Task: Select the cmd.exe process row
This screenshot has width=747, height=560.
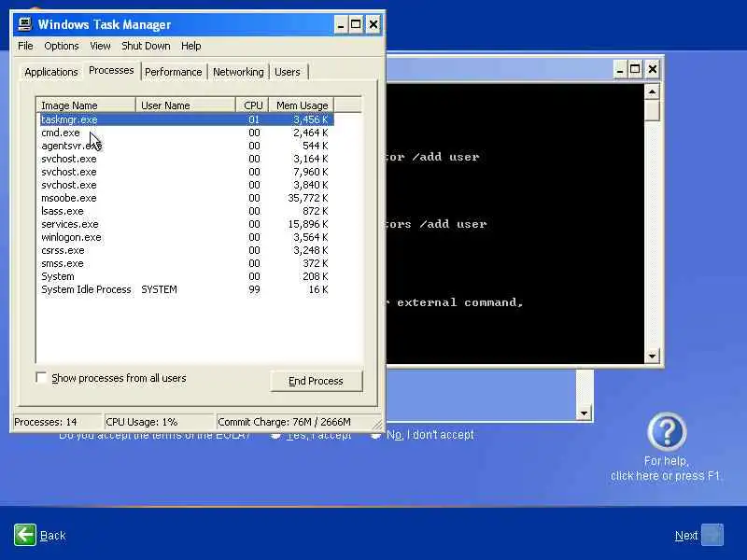Action: click(186, 133)
